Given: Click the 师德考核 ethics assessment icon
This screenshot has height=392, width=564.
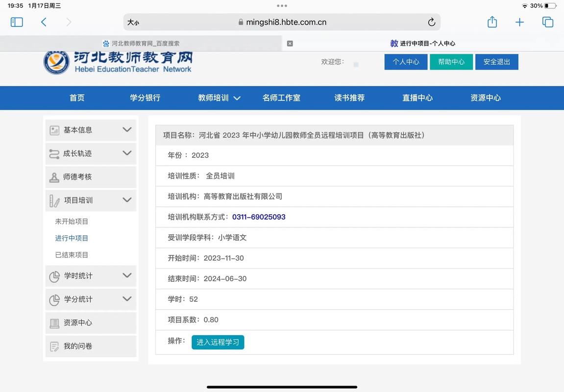Looking at the screenshot, I should pos(54,177).
